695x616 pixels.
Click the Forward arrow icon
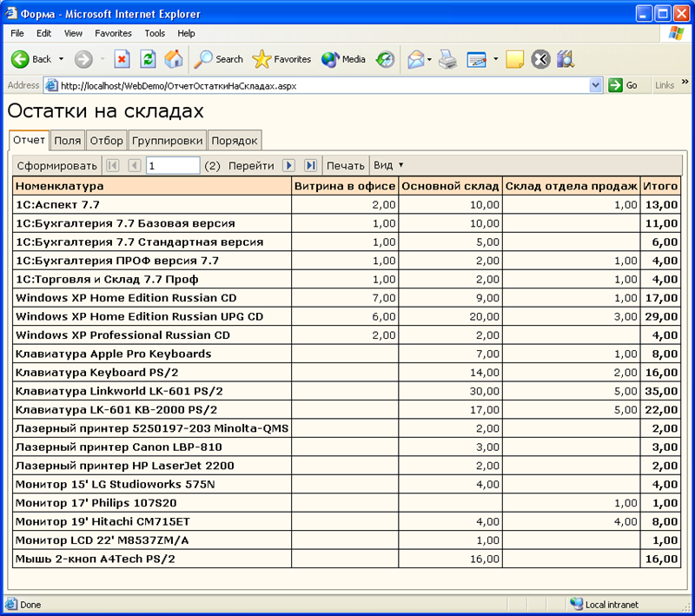pos(83,59)
